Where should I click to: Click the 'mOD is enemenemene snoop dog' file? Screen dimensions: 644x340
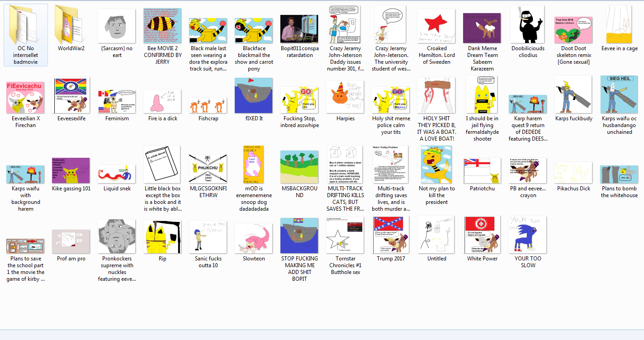pos(254,179)
